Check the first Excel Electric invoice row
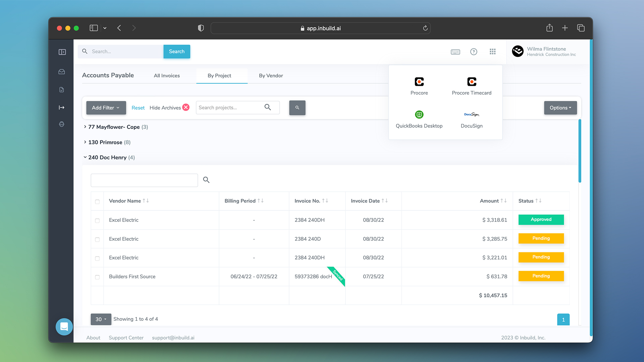 click(x=97, y=221)
